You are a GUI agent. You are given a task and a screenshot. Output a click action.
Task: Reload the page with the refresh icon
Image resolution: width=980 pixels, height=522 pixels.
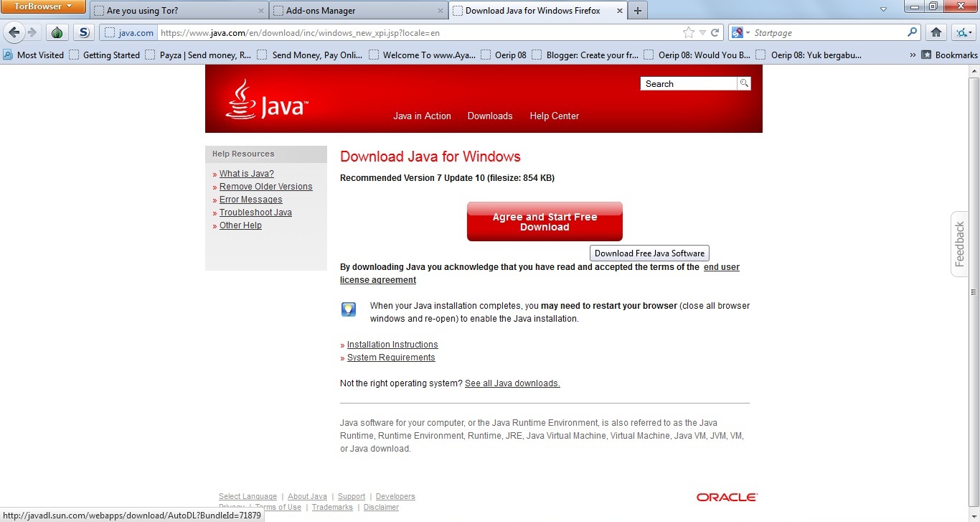click(715, 32)
